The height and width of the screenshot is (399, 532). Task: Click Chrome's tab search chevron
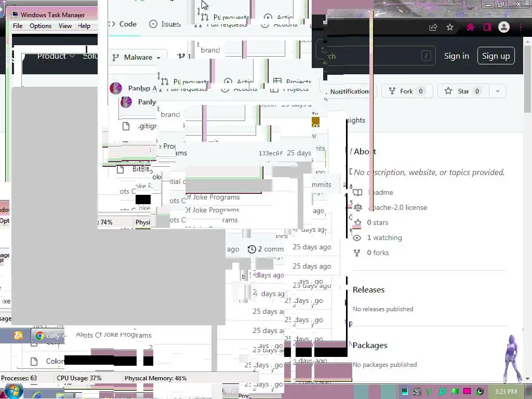click(470, 8)
